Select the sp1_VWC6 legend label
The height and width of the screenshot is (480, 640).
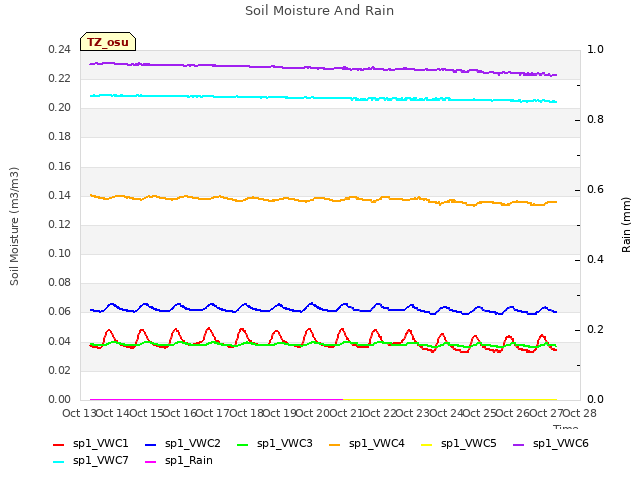[560, 444]
